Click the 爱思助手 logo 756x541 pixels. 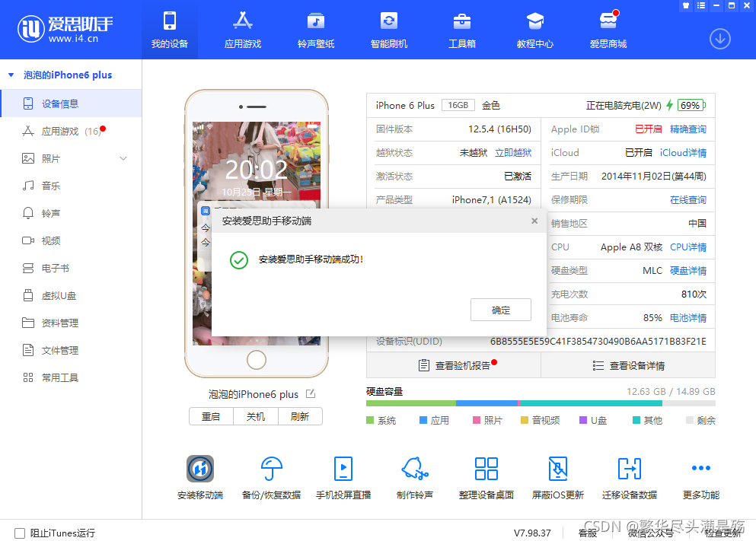click(x=65, y=29)
